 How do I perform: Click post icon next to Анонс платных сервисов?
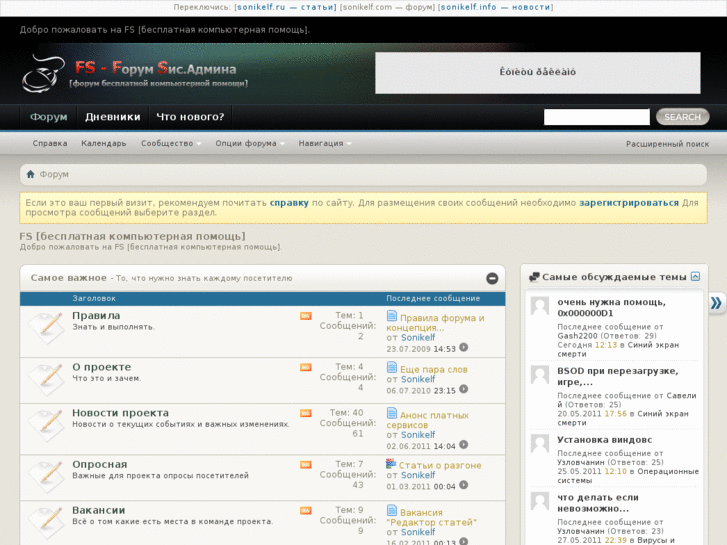click(x=392, y=413)
